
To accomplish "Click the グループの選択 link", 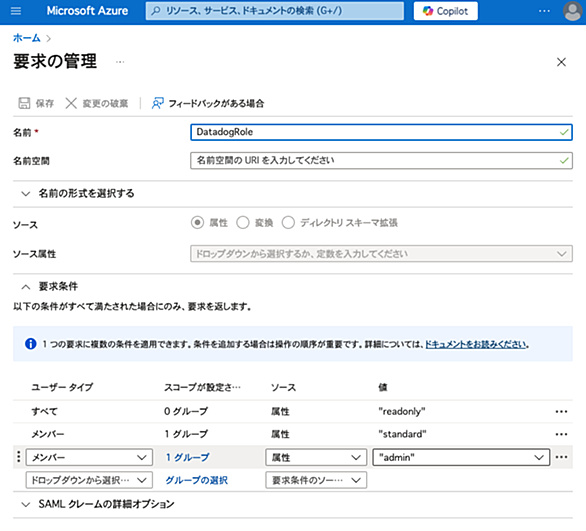I will tap(197, 480).
